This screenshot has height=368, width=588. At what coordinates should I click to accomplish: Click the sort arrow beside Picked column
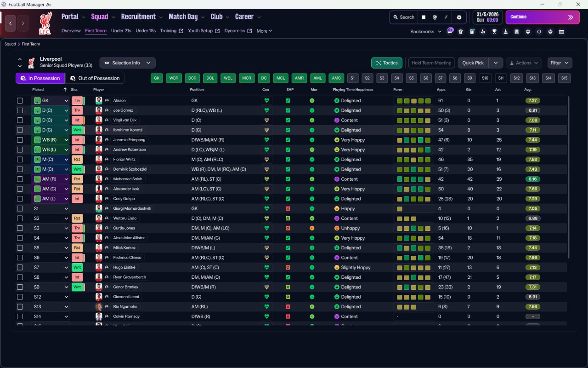click(65, 89)
